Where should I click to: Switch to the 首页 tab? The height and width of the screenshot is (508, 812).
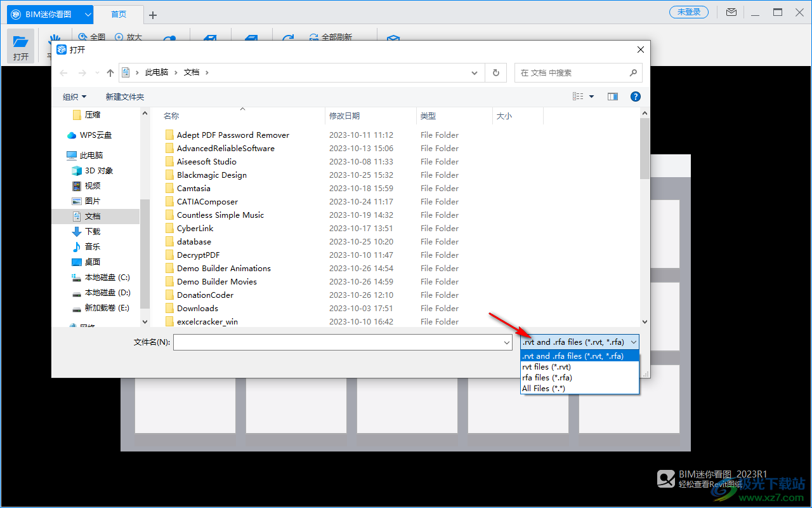coord(119,14)
